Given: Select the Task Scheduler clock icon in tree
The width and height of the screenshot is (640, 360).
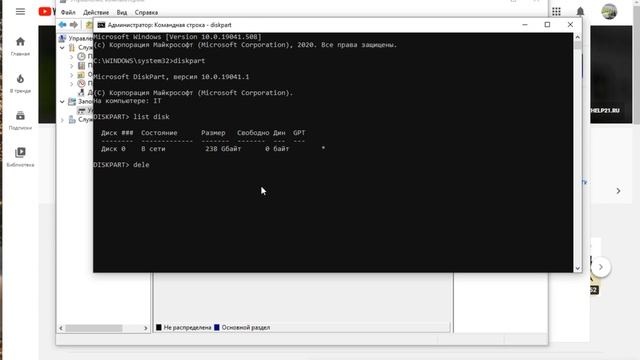Looking at the screenshot, I should 81,56.
